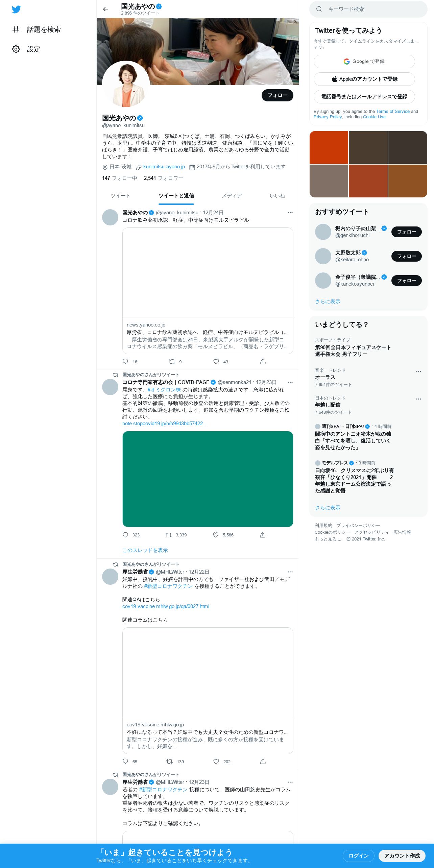Viewport: 434px width, 868px height.
Task: Expand もっと見る footer menu
Action: pos(328,539)
